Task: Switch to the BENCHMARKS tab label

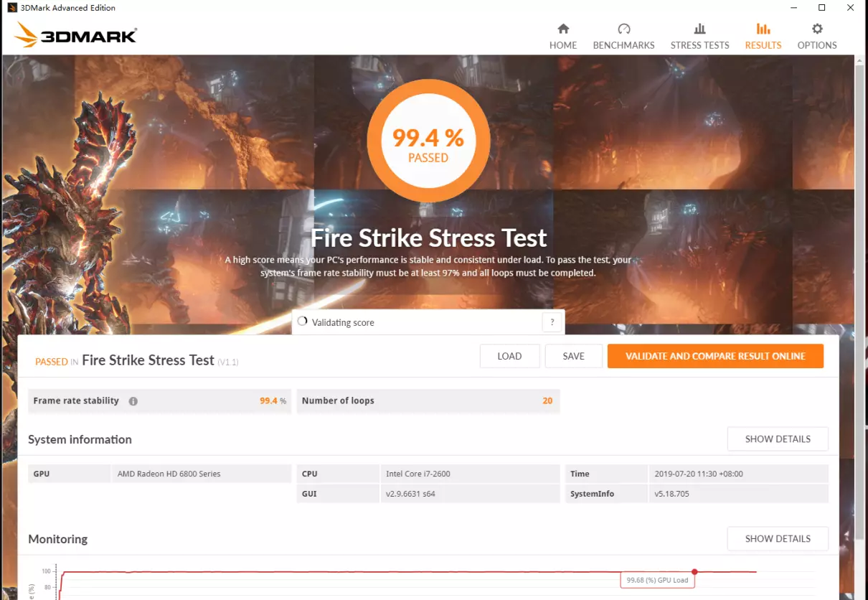Action: (624, 44)
